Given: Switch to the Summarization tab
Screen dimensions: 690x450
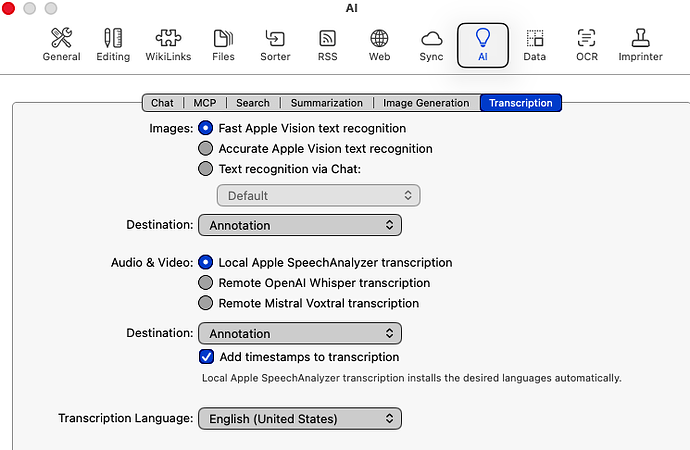Looking at the screenshot, I should [x=327, y=103].
